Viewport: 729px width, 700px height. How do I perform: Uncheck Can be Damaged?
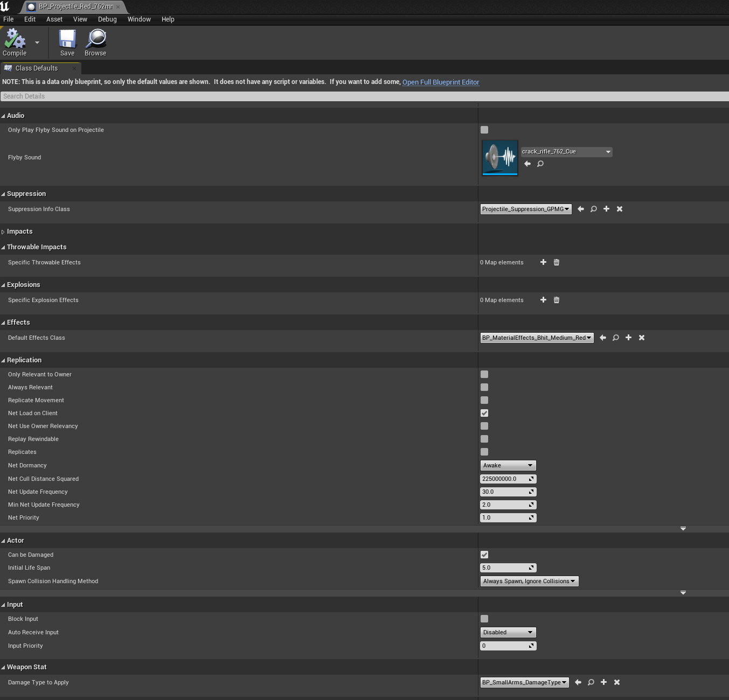(484, 555)
